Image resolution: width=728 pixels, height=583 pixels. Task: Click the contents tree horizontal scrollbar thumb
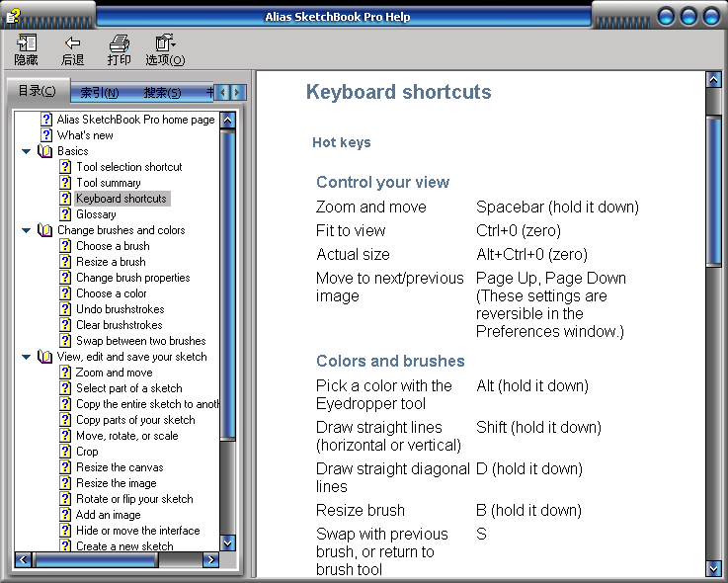tap(96, 559)
